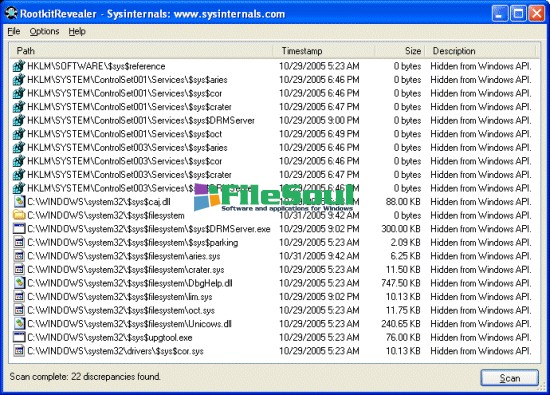Click the $sys$upgtool.exe application icon
Viewport: 550px width, 395px height.
(x=19, y=337)
